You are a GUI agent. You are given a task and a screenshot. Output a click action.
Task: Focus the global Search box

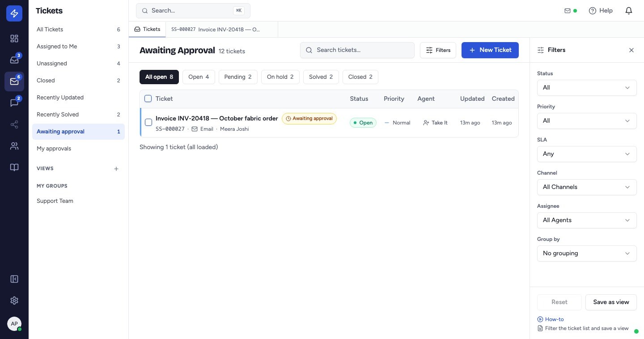[x=193, y=11]
